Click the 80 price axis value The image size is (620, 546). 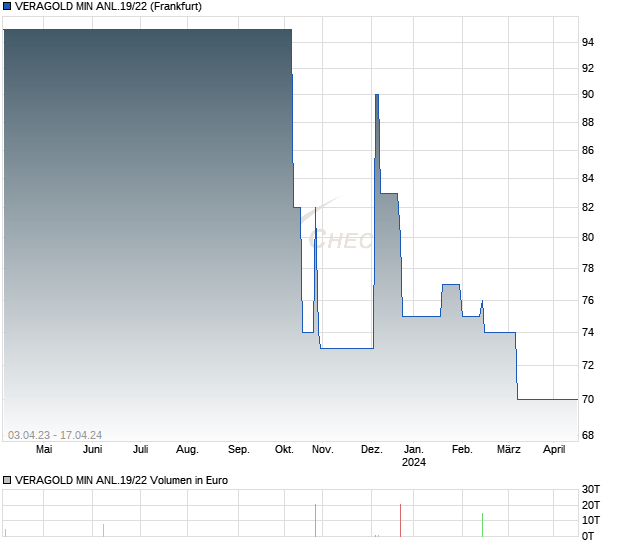click(588, 237)
